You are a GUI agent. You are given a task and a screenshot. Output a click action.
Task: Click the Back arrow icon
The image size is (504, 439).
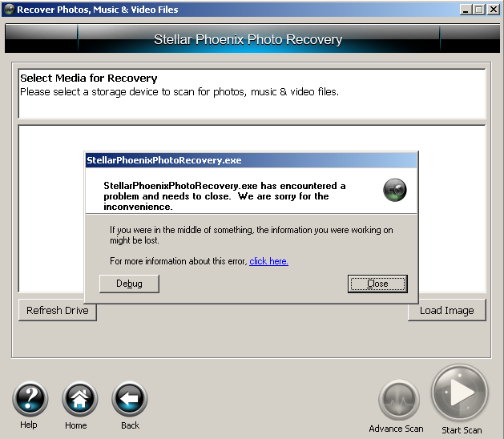pyautogui.click(x=130, y=398)
